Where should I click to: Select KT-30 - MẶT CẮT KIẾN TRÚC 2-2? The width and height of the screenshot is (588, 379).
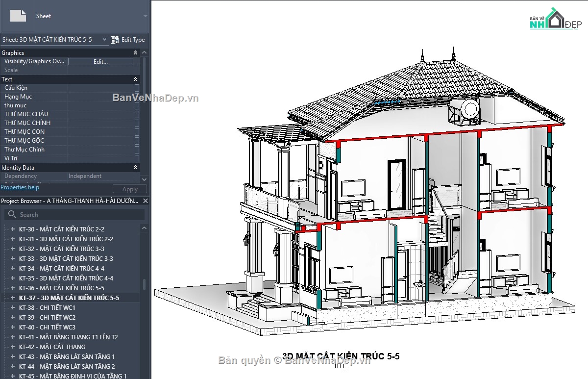coord(62,229)
